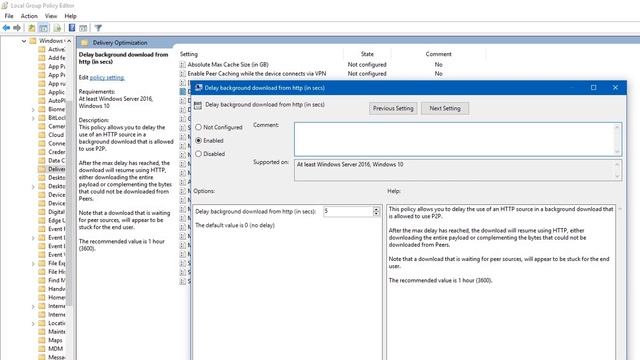The height and width of the screenshot is (360, 640).
Task: Click the delay seconds value field
Action: point(348,211)
